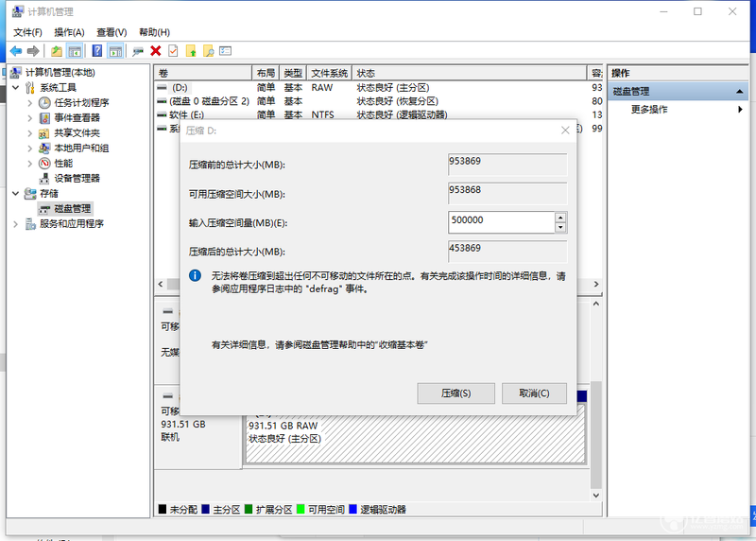Viewport: 756px width, 541px height.
Task: Collapse the Disk Management (磁盘管理) actions header
Action: click(x=739, y=91)
